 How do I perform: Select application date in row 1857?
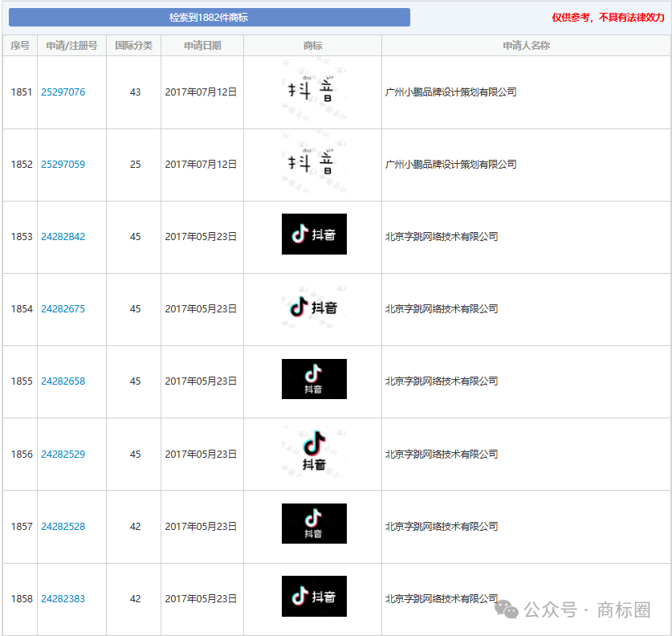coord(201,527)
